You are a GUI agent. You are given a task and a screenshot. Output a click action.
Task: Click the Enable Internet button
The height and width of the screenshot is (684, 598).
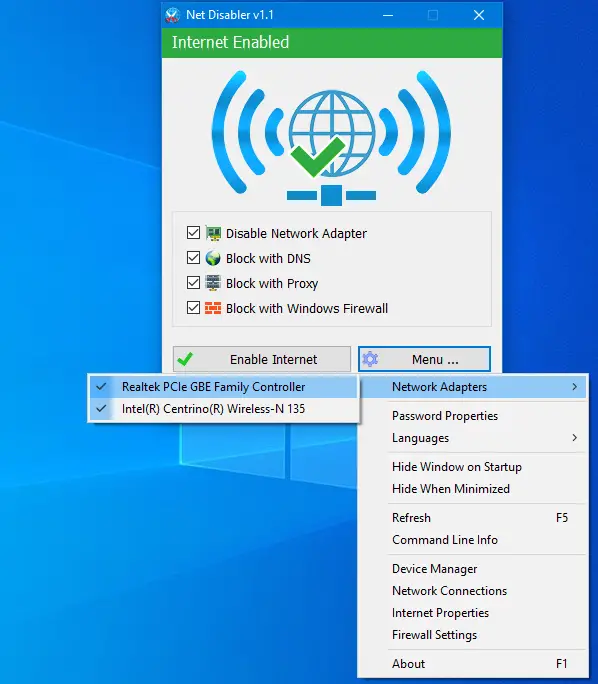pos(262,359)
